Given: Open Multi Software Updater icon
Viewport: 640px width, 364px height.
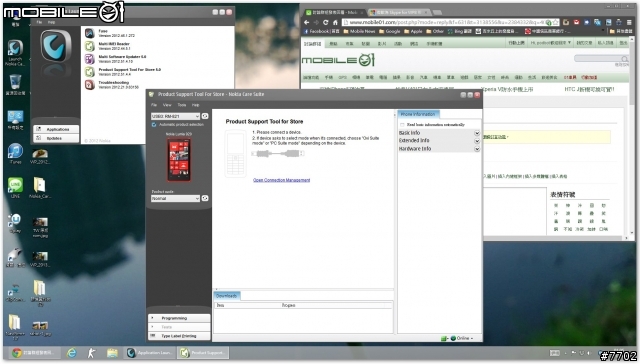Looking at the screenshot, I should pyautogui.click(x=90, y=59).
